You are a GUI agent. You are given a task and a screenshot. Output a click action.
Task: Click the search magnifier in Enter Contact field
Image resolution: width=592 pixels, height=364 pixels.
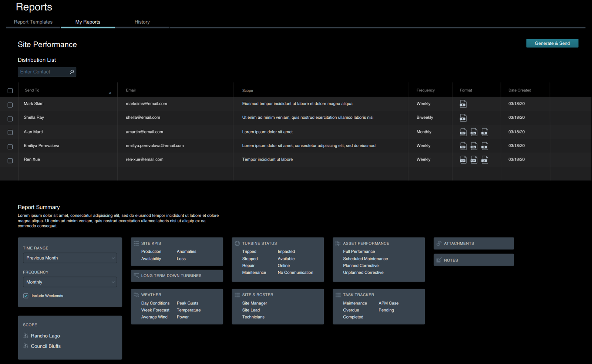pyautogui.click(x=72, y=72)
